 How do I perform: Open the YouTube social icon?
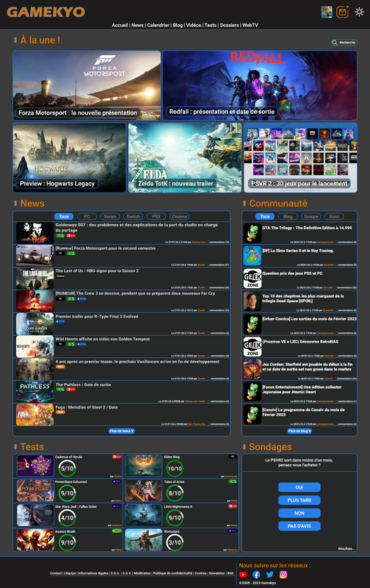click(243, 575)
